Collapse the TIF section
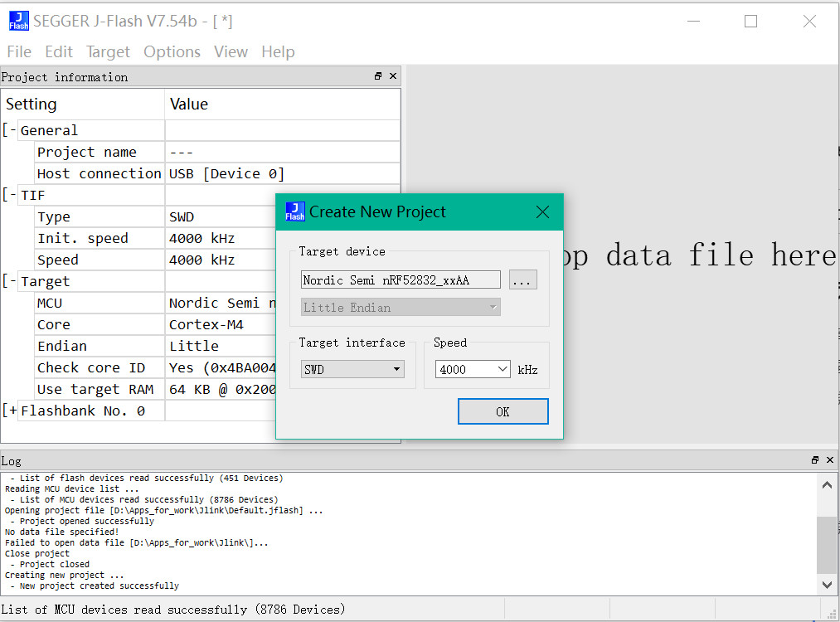The image size is (840, 622). 10,195
